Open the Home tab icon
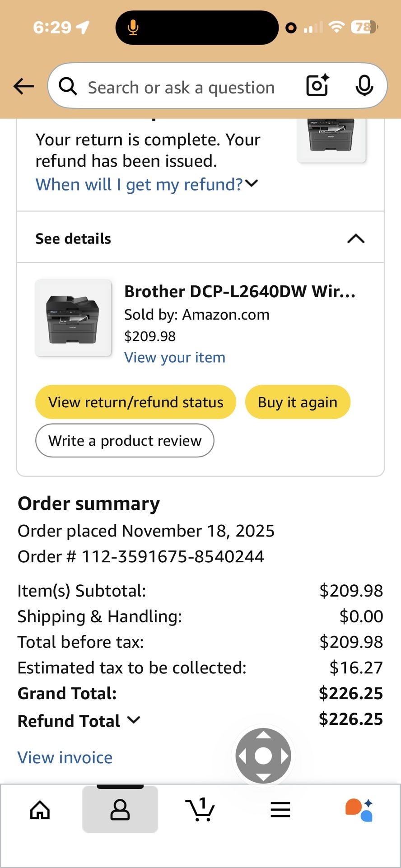Viewport: 401px width, 868px height. pyautogui.click(x=40, y=809)
